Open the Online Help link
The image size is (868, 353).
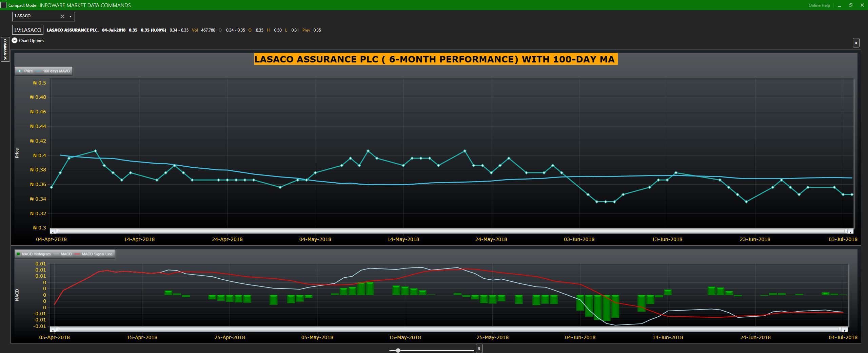[x=819, y=5]
